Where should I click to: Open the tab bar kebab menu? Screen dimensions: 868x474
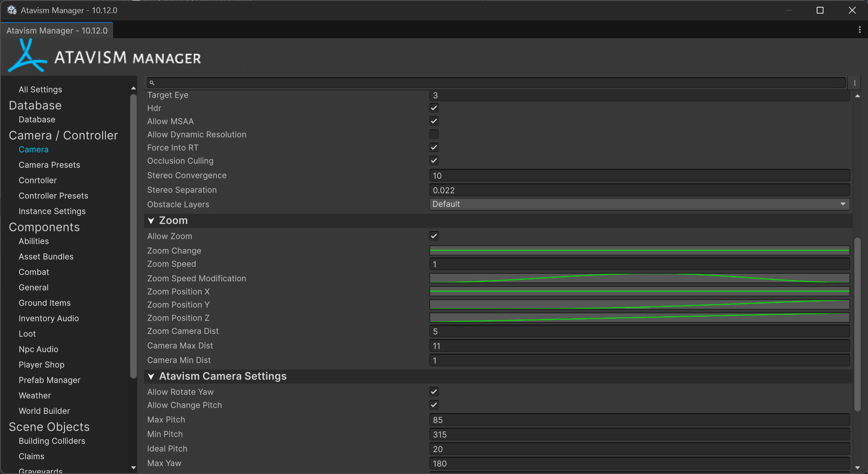[859, 30]
